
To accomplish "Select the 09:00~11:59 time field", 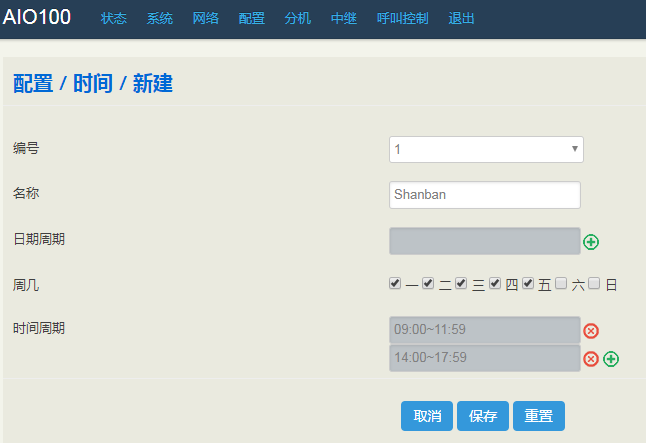I will [x=485, y=330].
